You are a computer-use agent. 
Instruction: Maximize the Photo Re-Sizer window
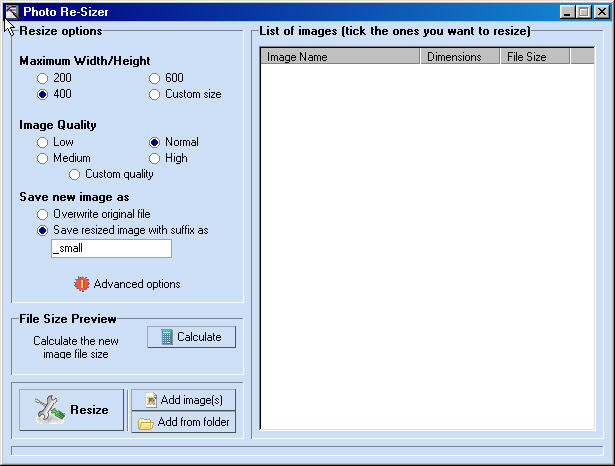[x=582, y=12]
